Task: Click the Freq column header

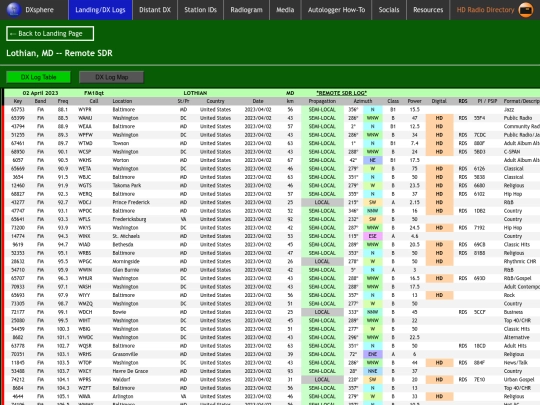Action: tap(63, 101)
